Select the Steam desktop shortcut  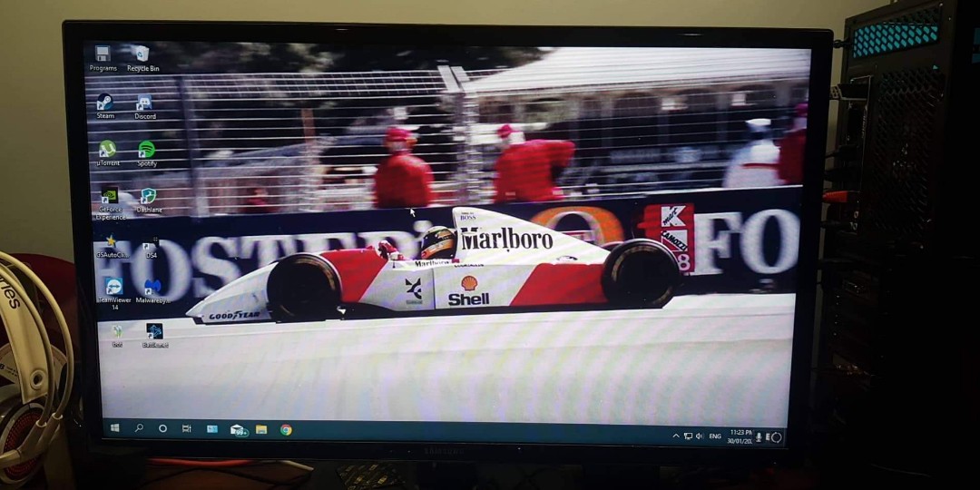point(105,103)
